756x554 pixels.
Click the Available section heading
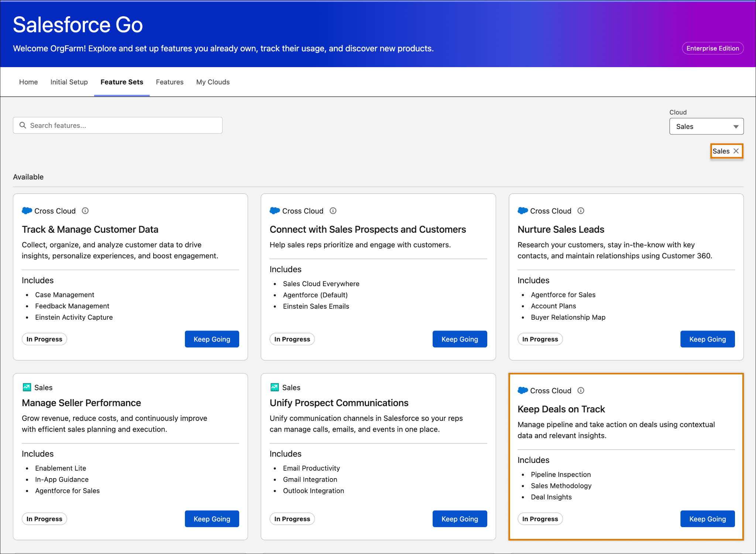[x=28, y=177]
